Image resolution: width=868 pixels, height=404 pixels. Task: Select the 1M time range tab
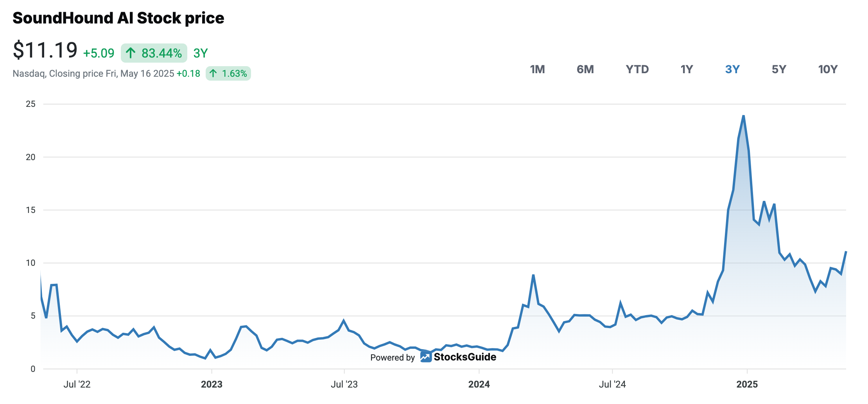[x=537, y=69]
